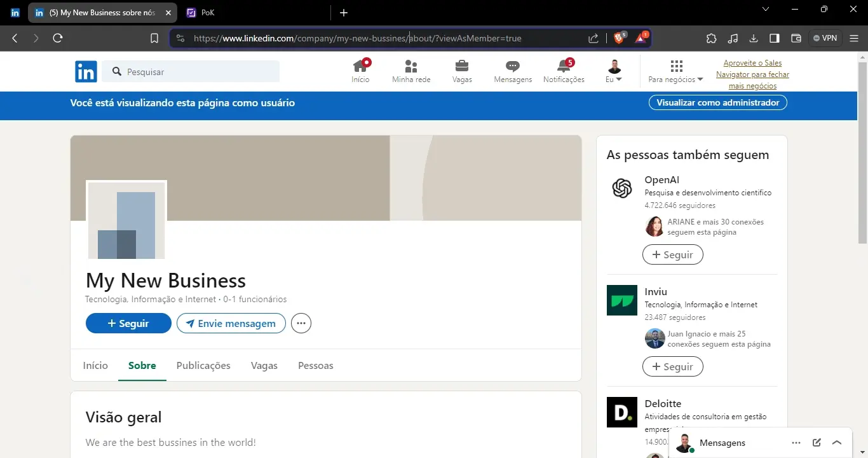Open the browser hamburger menu
868x458 pixels.
coord(854,38)
